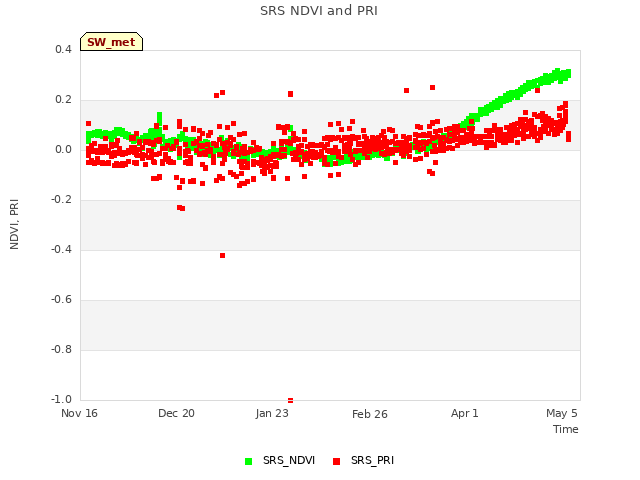This screenshot has height=480, width=640.
Task: Click the Nov 16 x-axis tick label
Action: (79, 413)
